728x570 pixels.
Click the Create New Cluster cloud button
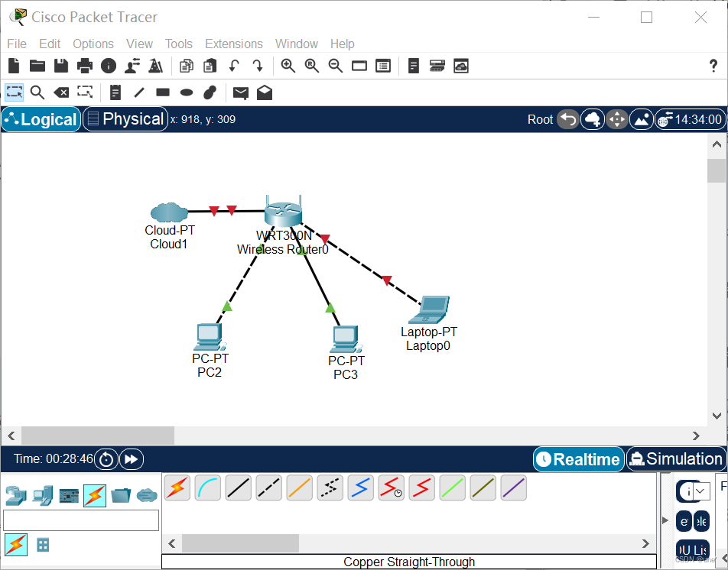(x=593, y=120)
